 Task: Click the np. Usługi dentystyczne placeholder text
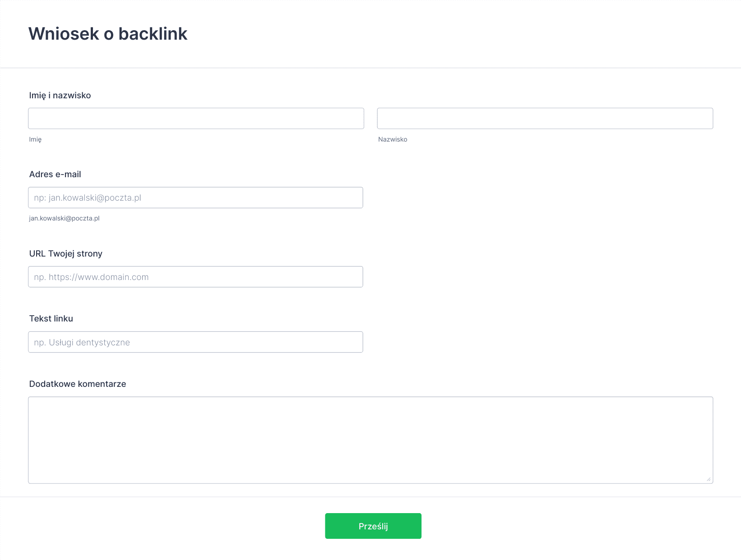82,342
